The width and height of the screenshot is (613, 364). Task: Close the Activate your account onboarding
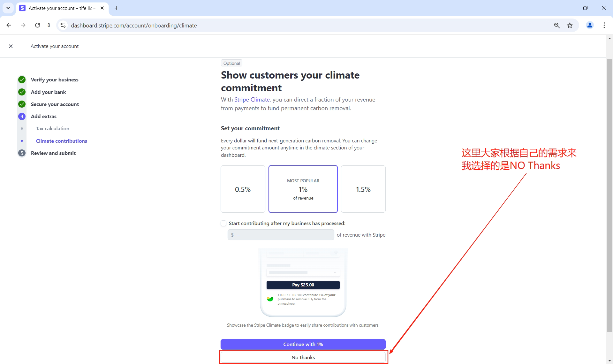11,46
